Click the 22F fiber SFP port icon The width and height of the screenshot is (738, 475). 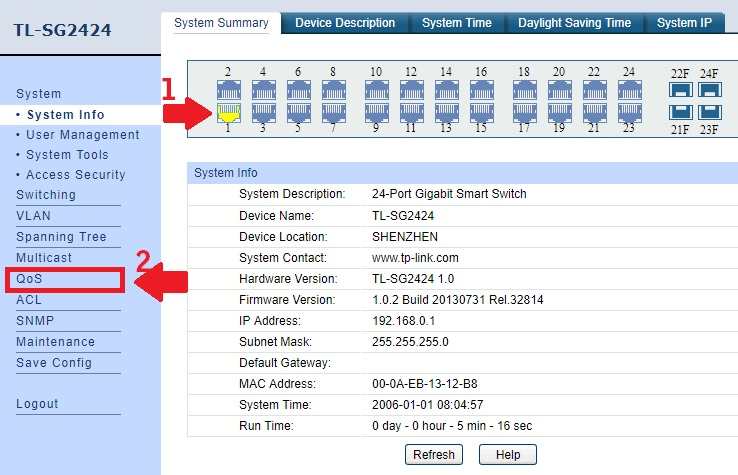point(681,89)
